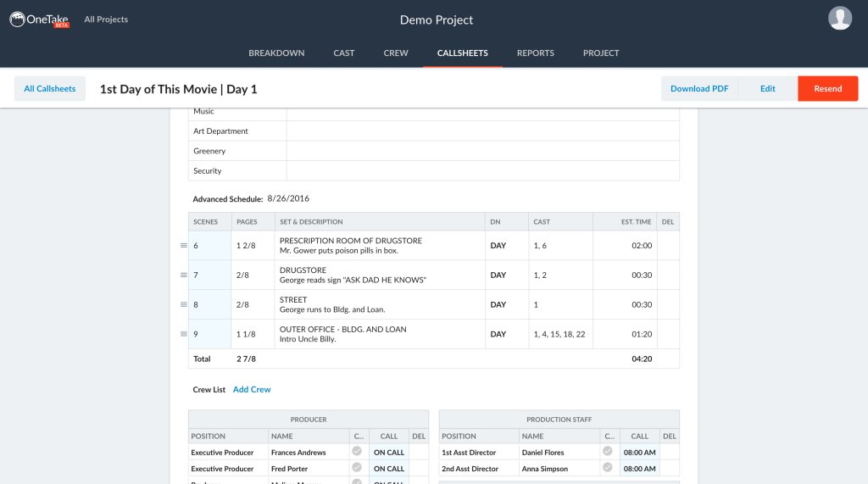Click 08:00 AM call for Anna Simpson

(x=639, y=469)
